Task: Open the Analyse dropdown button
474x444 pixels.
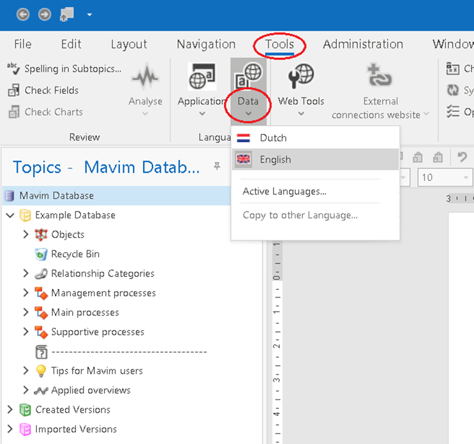Action: [x=145, y=90]
